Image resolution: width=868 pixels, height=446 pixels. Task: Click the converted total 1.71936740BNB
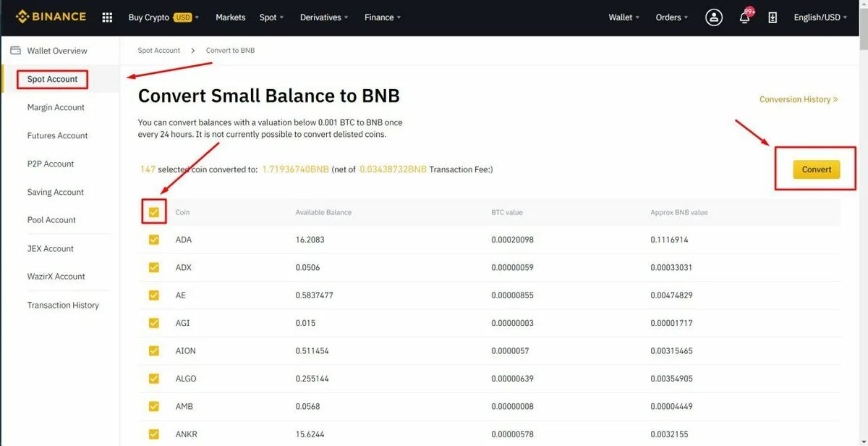295,169
